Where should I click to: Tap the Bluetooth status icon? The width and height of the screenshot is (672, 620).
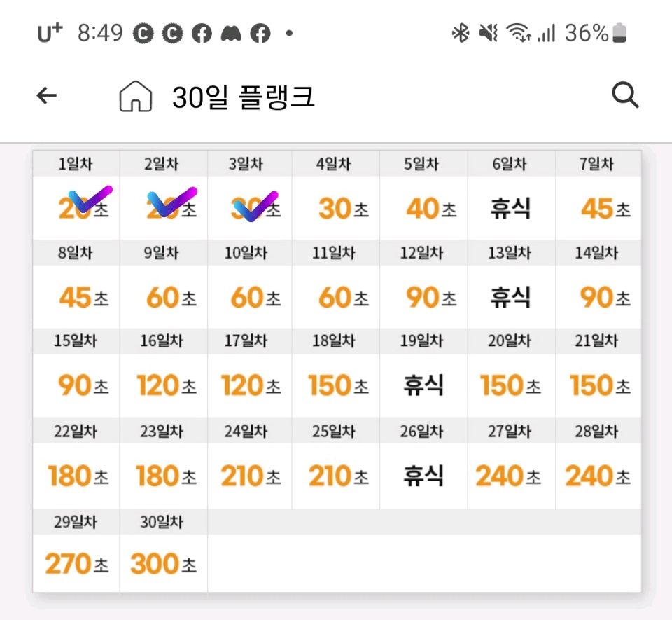coord(461,33)
